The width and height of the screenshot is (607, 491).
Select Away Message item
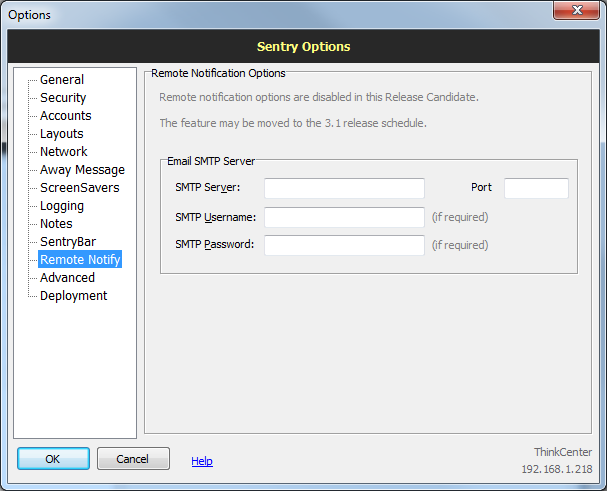[82, 170]
